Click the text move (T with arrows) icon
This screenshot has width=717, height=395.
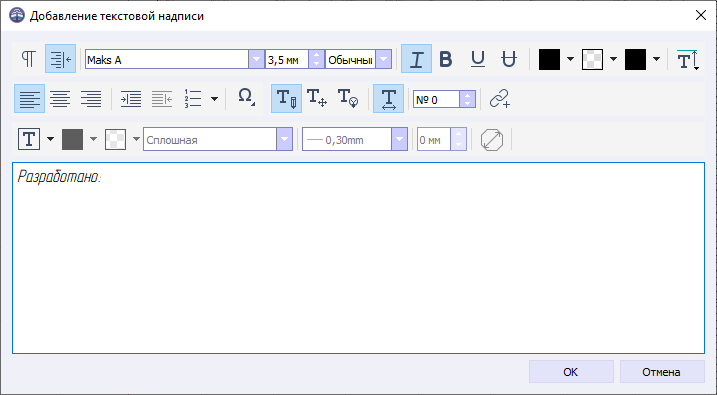317,98
